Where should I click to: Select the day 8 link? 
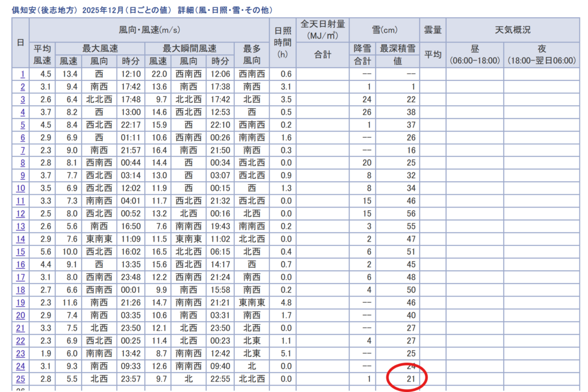22,163
